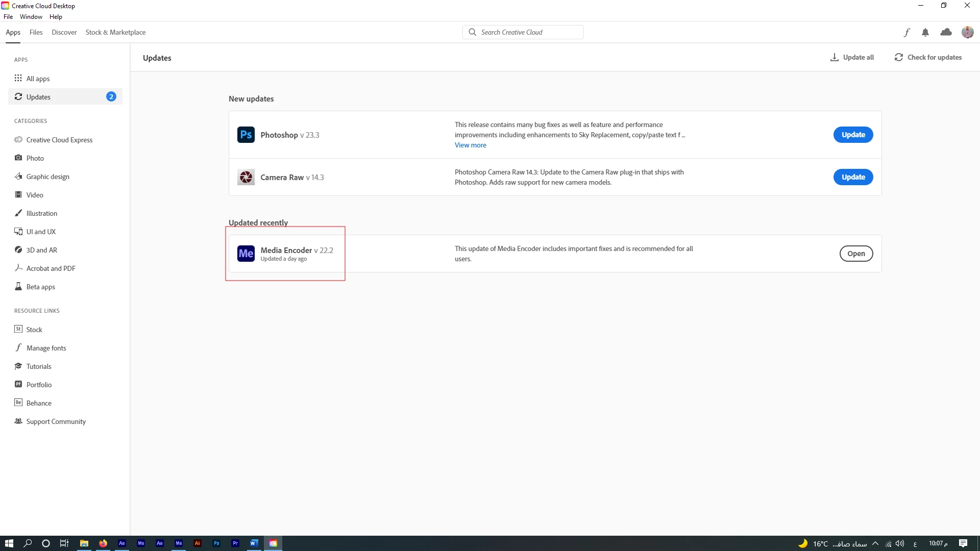980x551 pixels.
Task: Open the Window menu
Action: (x=31, y=17)
